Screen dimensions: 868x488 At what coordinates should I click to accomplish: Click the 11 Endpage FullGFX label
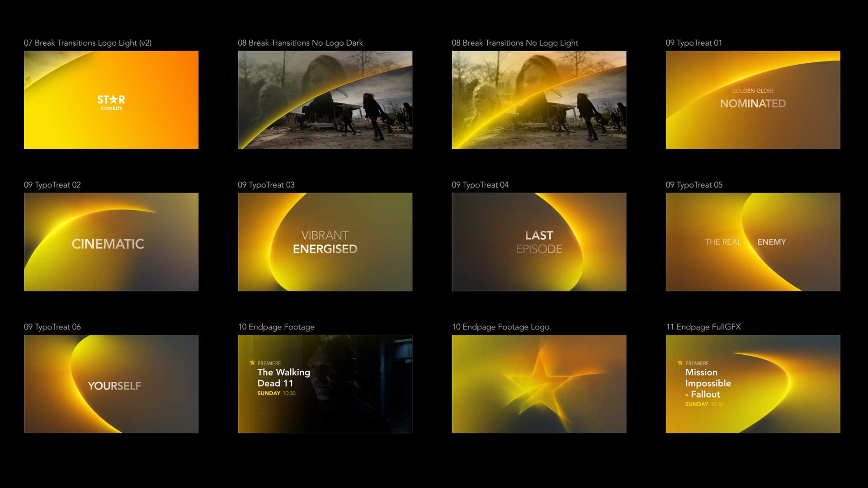pyautogui.click(x=703, y=327)
